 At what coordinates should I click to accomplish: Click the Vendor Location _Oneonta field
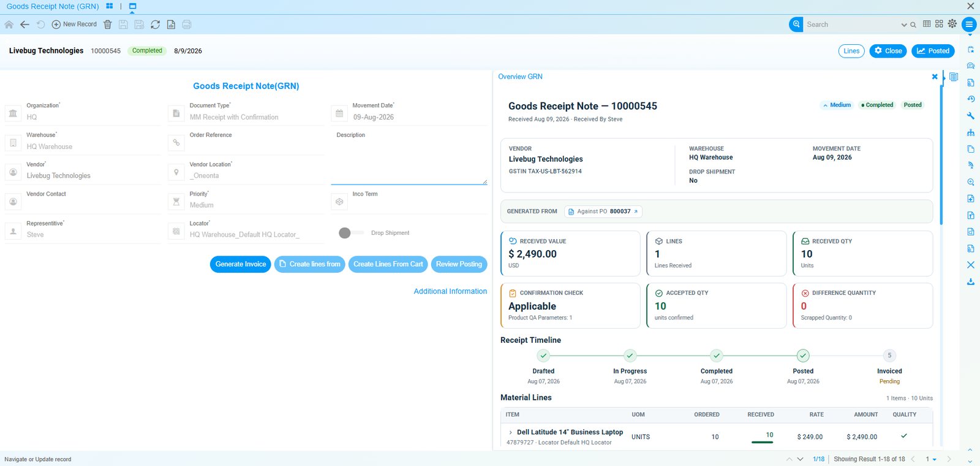point(256,176)
